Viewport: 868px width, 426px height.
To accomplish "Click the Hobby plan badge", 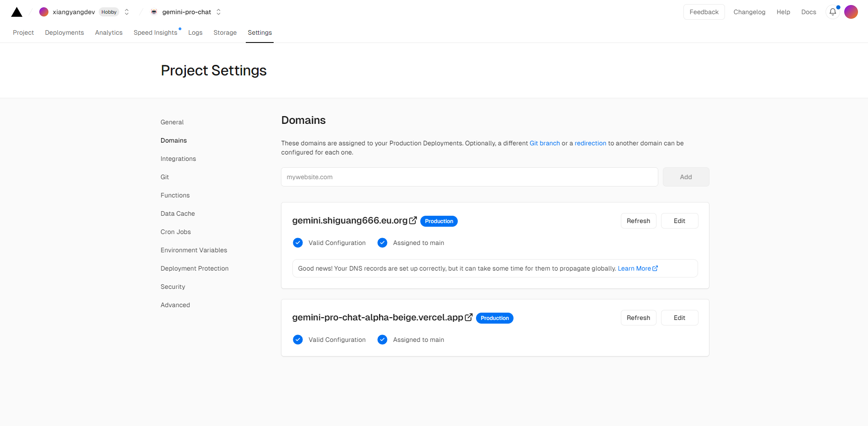I will coord(109,12).
